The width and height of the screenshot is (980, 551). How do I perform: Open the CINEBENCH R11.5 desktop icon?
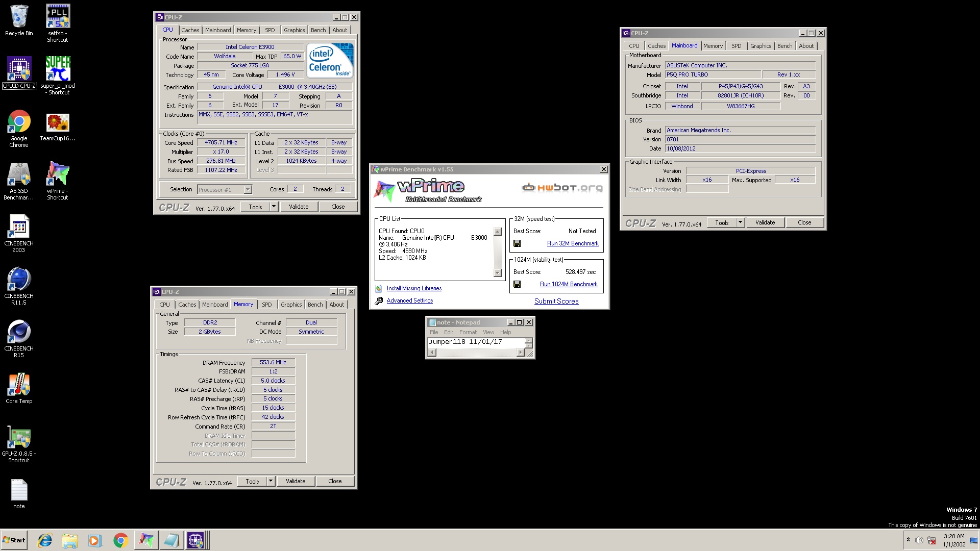click(19, 286)
